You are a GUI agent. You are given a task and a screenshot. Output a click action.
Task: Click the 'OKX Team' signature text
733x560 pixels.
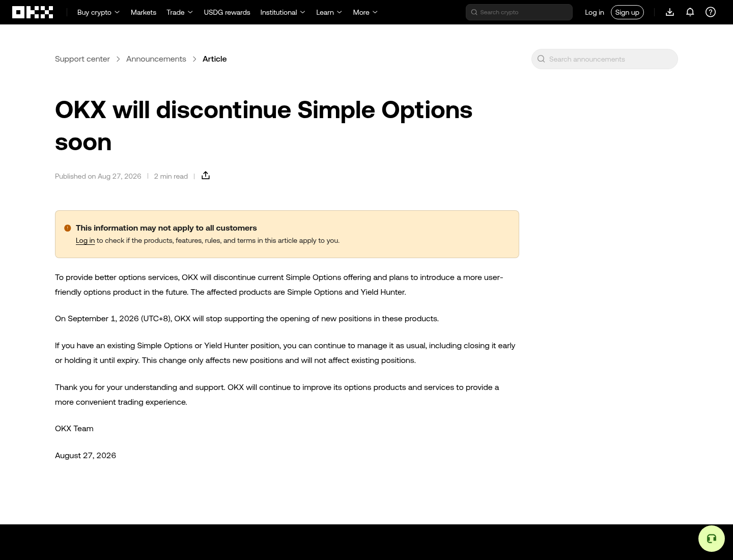click(x=74, y=429)
